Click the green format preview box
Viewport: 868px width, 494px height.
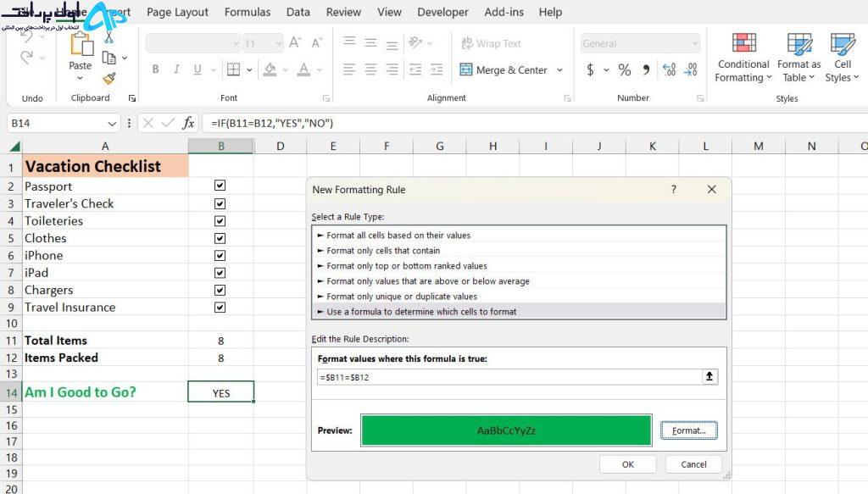[x=506, y=430]
